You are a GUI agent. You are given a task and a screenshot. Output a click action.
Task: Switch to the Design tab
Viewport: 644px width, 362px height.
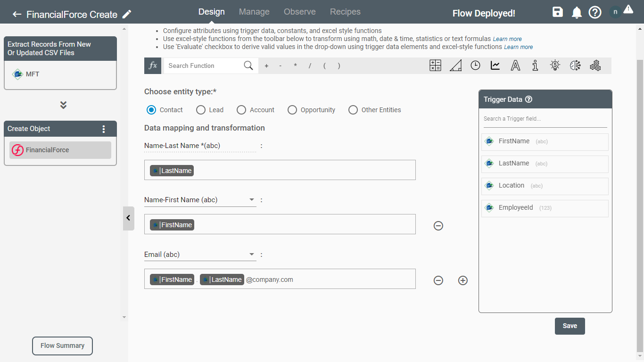[212, 12]
